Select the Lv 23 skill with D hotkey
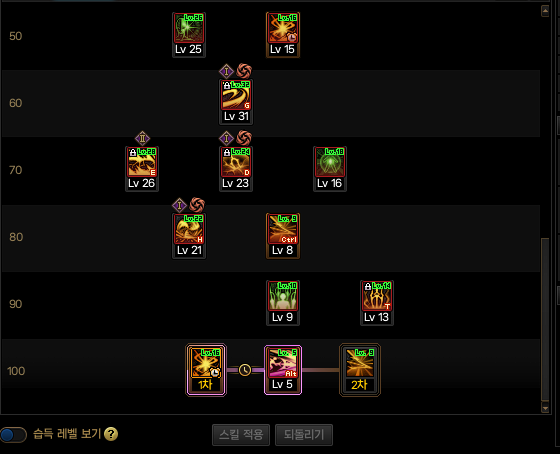Image resolution: width=560 pixels, height=454 pixels. [236, 169]
